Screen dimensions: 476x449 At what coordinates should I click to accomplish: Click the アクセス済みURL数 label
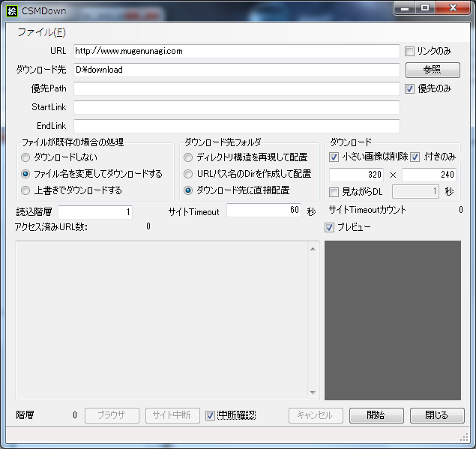(x=51, y=227)
